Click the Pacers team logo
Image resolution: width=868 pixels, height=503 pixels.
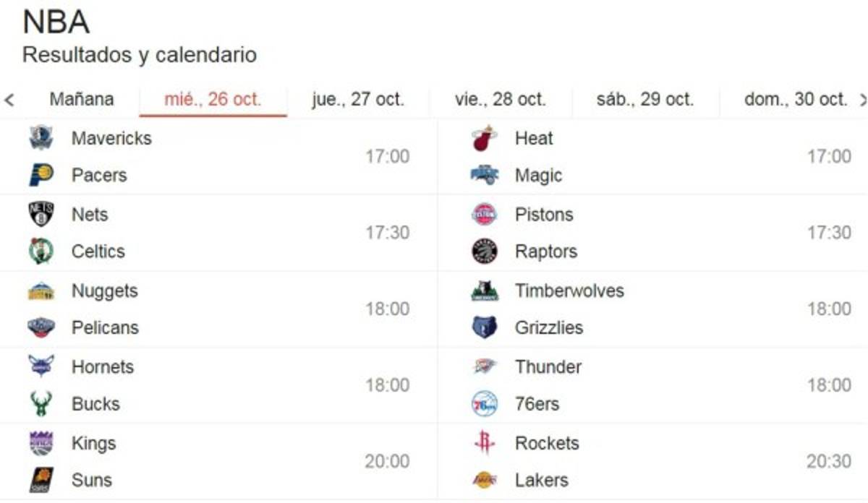tap(41, 175)
